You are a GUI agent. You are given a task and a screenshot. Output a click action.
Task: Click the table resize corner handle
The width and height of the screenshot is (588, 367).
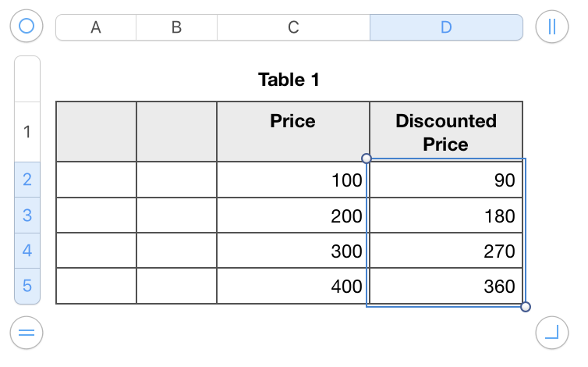point(552,333)
